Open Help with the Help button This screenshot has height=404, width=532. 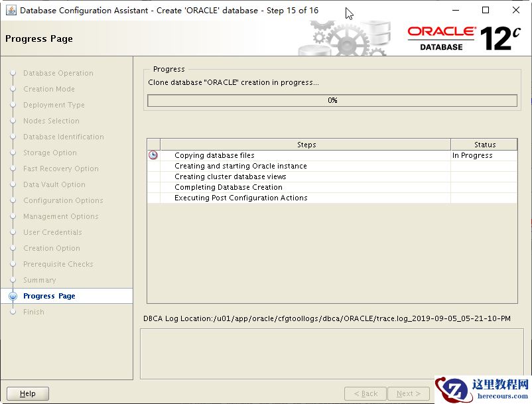click(28, 393)
